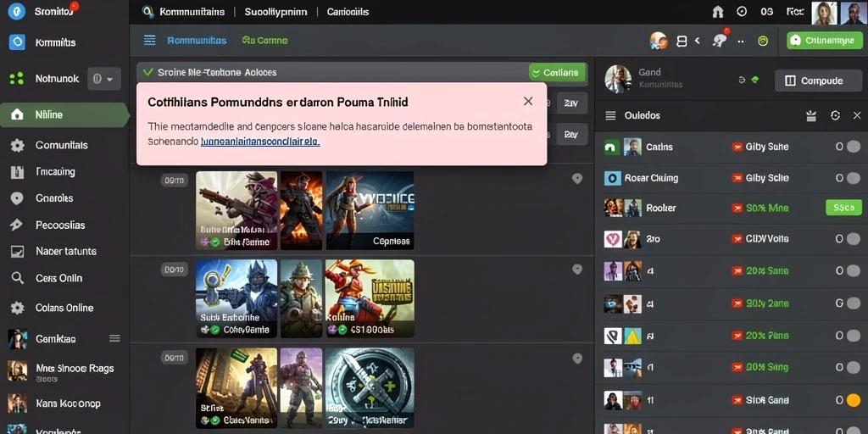
Task: Click the Cers Onlin search icon
Action: point(17,278)
